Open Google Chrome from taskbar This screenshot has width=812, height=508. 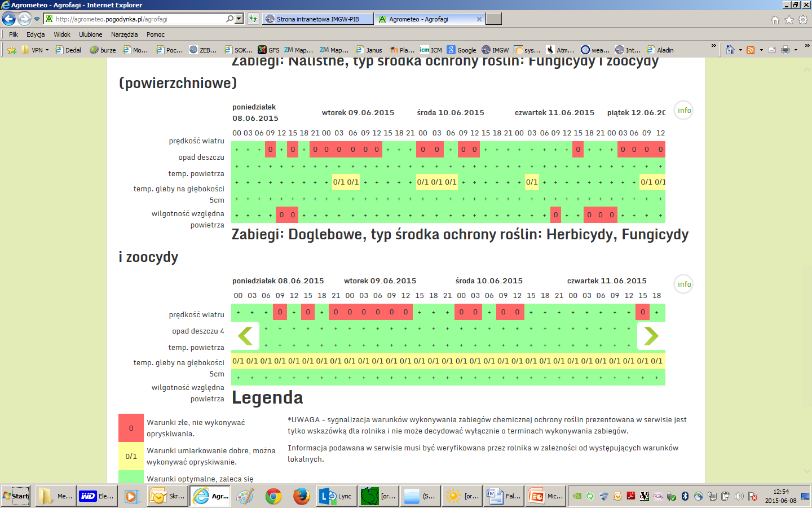273,496
